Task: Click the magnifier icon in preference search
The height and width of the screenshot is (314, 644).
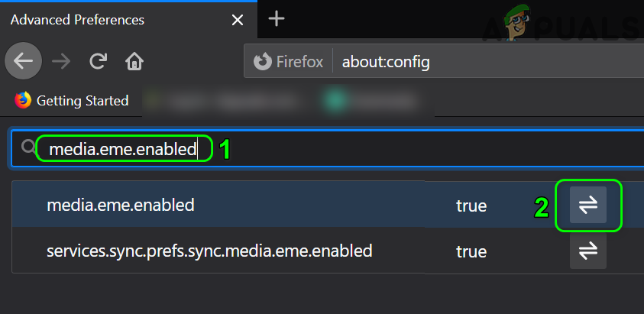Action: click(29, 147)
